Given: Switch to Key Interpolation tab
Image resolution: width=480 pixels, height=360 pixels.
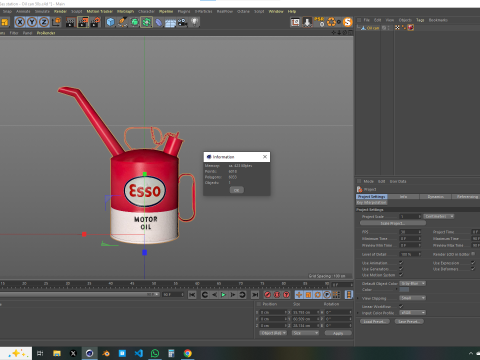Looking at the screenshot, I should pyautogui.click(x=372, y=202).
